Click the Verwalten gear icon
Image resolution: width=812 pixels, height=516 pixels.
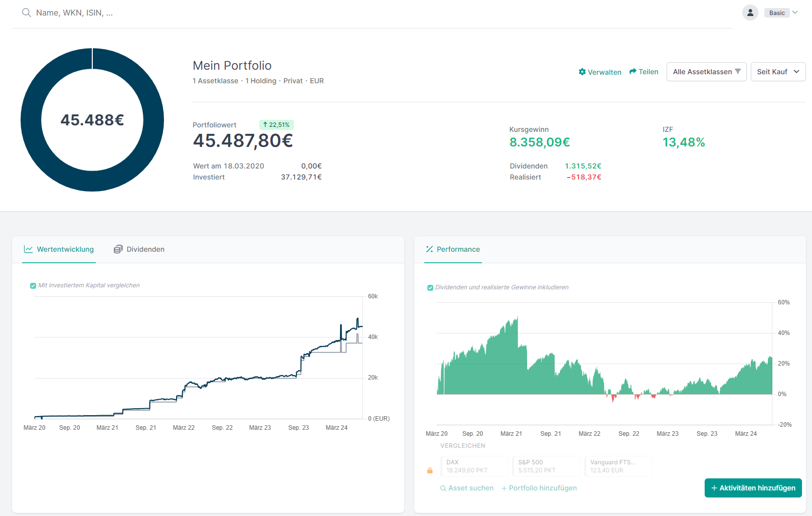tap(582, 72)
